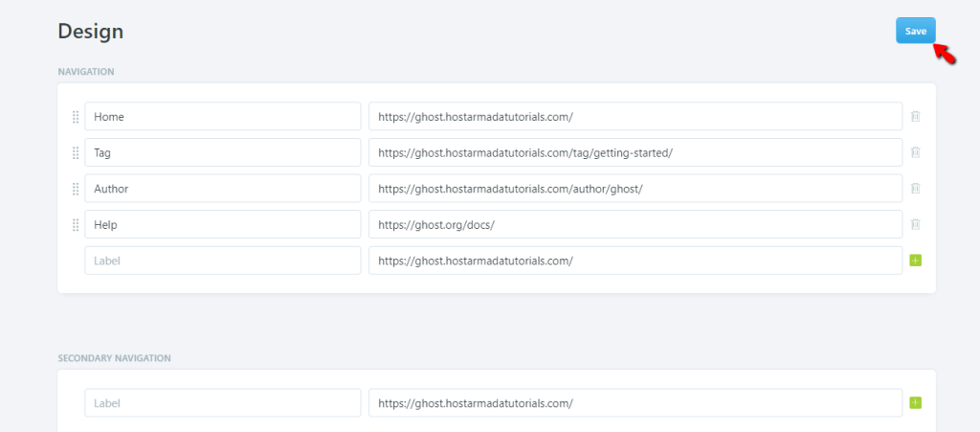Viewport: 980px width, 432px height.
Task: Grab the drag handle for Home row
Action: (x=76, y=117)
